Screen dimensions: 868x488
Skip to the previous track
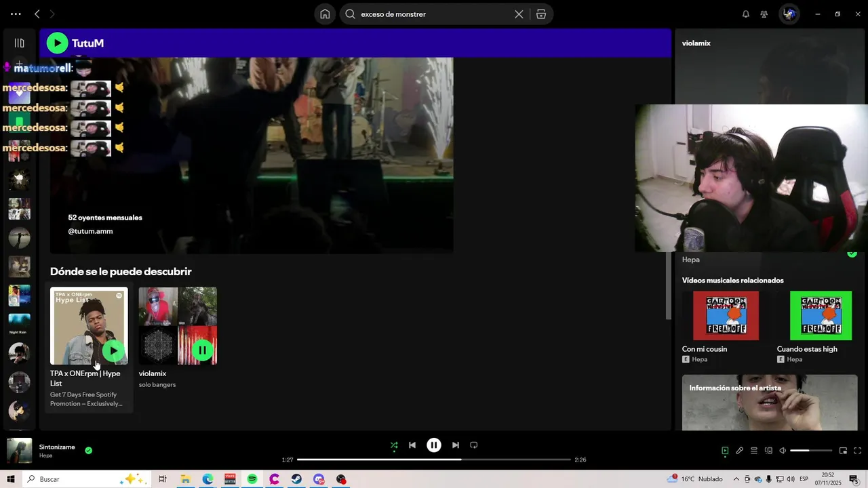coord(412,445)
